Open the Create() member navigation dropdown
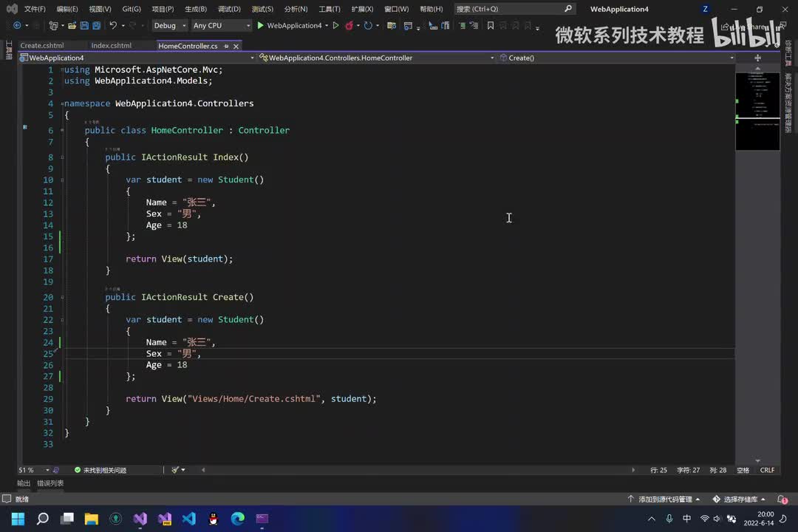 pos(616,58)
